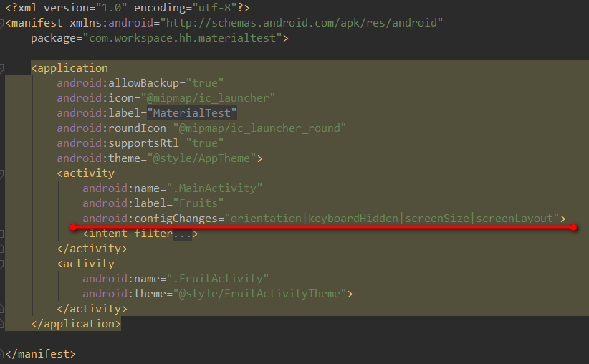
Task: Click the @style/FruitActivityTheme value
Action: pos(259,293)
